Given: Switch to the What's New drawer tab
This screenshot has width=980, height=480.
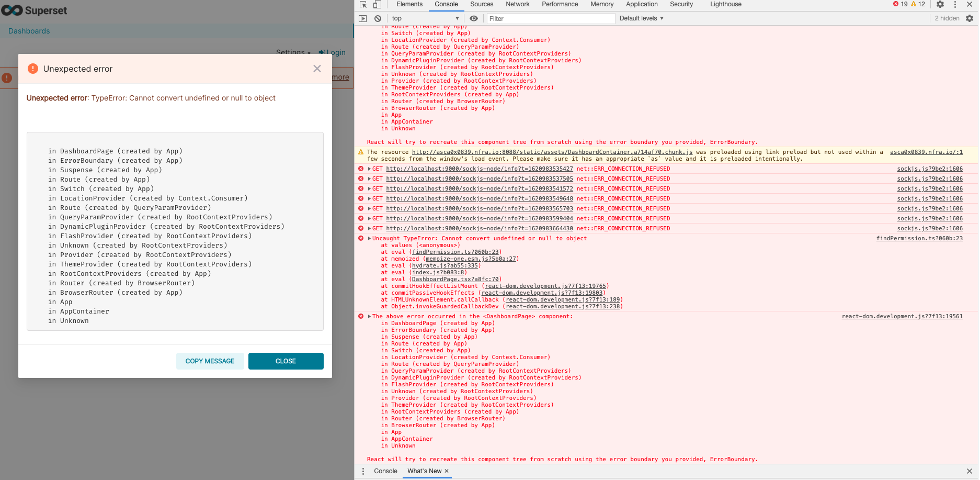Looking at the screenshot, I should pyautogui.click(x=424, y=471).
